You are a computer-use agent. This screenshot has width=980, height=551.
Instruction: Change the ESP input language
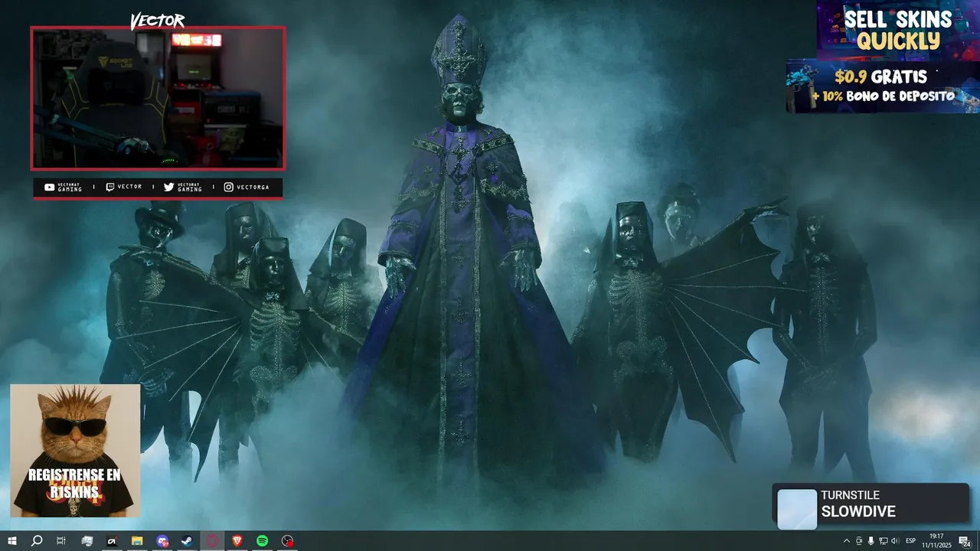pyautogui.click(x=911, y=541)
